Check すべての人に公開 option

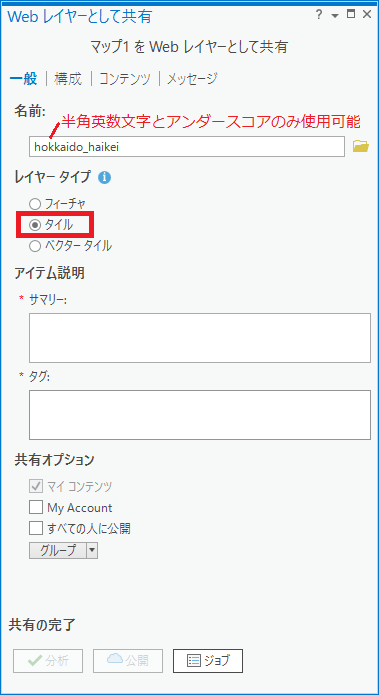tap(36, 528)
